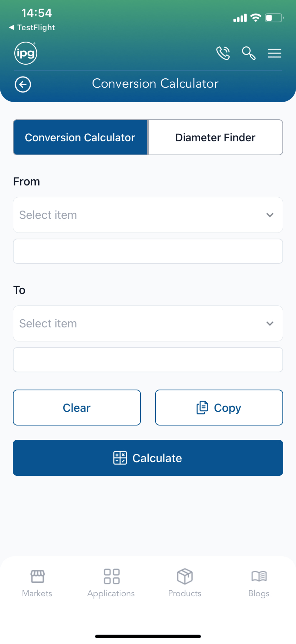Copy the conversion result
This screenshot has height=644, width=296.
click(219, 408)
